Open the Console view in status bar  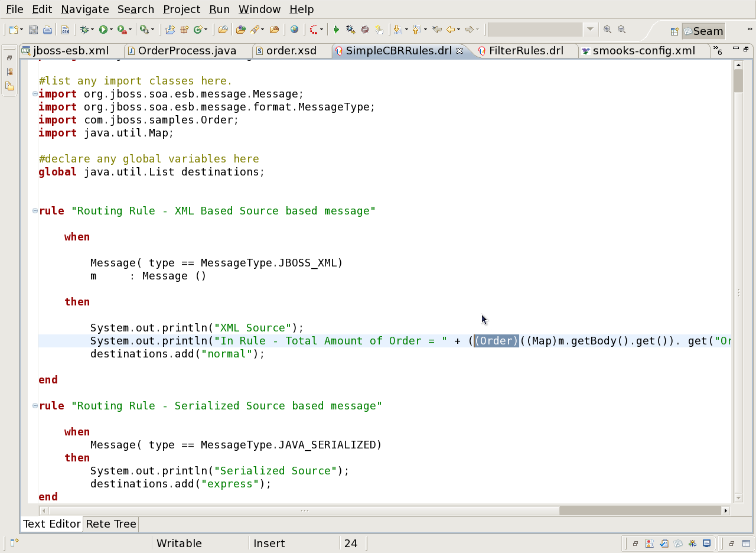coord(706,544)
